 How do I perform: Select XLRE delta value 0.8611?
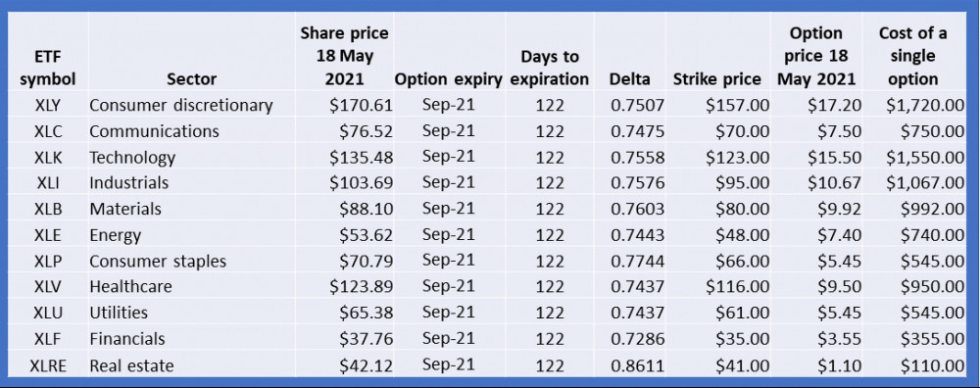[x=638, y=365]
